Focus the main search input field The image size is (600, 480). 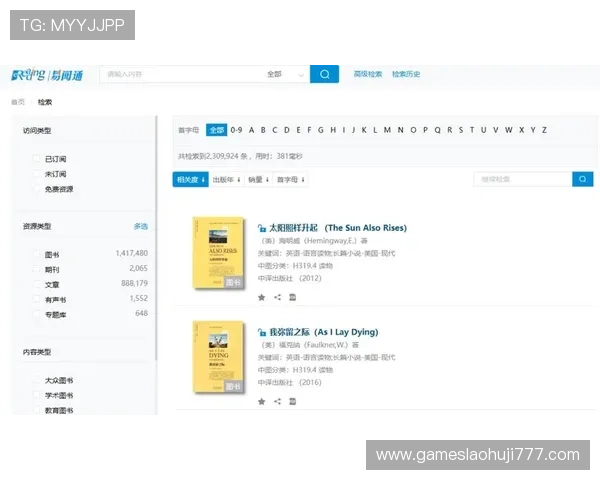pyautogui.click(x=182, y=74)
